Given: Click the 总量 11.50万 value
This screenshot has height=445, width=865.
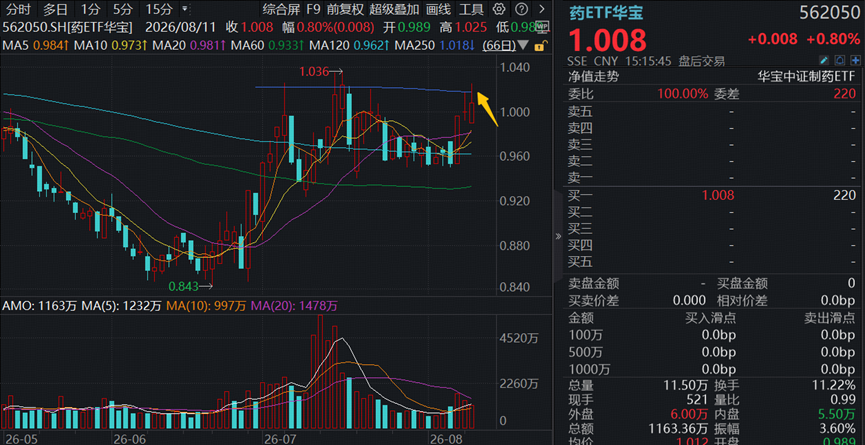Looking at the screenshot, I should click(x=687, y=387).
